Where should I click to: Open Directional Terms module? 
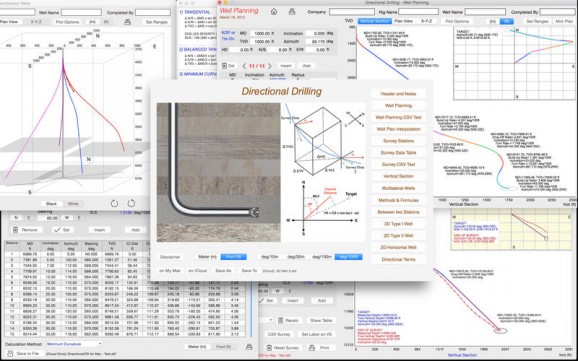(x=398, y=259)
